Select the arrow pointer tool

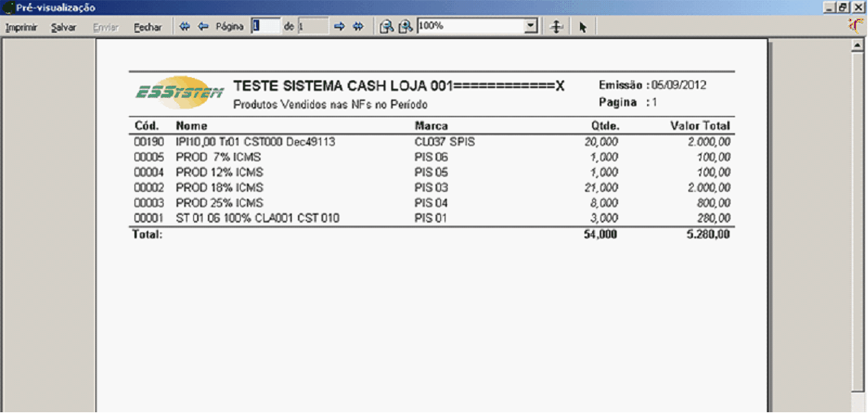pyautogui.click(x=582, y=27)
